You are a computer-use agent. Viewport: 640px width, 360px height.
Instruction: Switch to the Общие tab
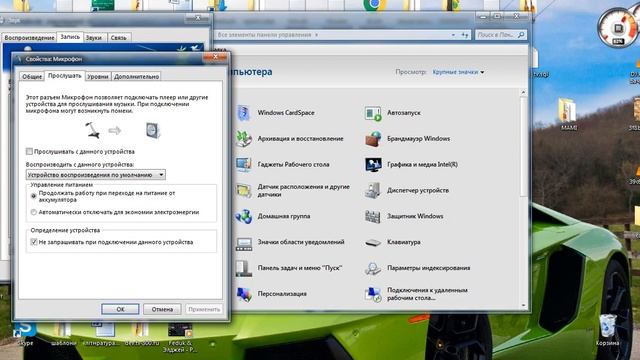32,76
